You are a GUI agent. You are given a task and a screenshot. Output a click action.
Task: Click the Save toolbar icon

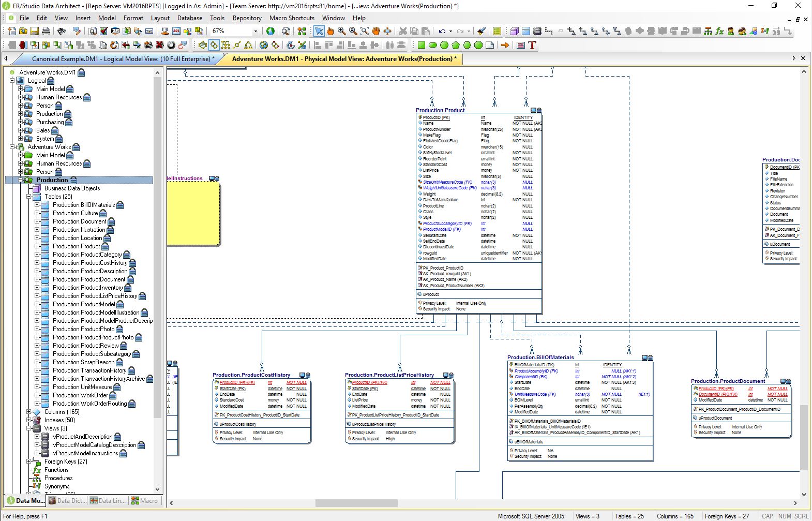[34, 32]
